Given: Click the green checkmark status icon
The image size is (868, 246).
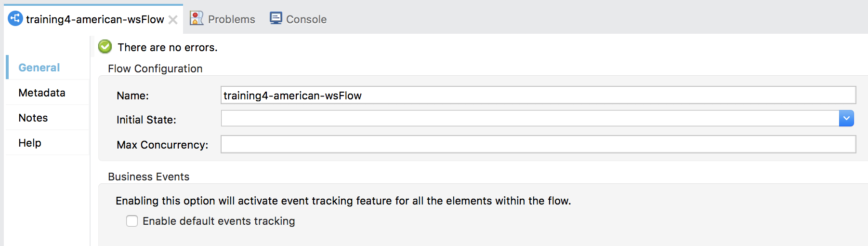Looking at the screenshot, I should pos(105,47).
